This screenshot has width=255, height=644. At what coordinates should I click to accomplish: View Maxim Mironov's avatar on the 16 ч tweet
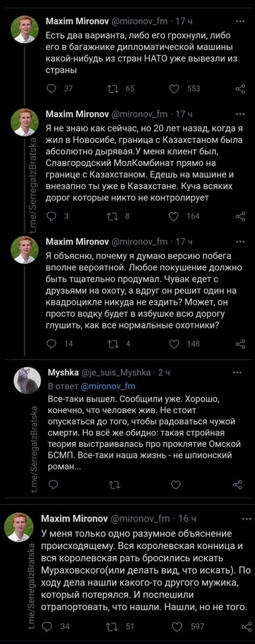pos(19,527)
